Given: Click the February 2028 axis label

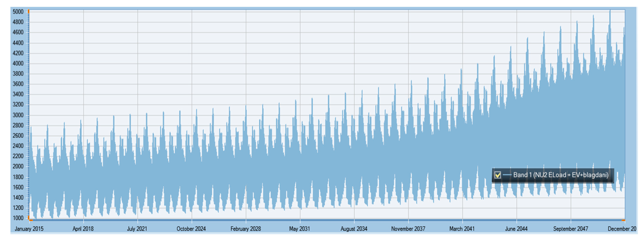Looking at the screenshot, I should [x=246, y=229].
